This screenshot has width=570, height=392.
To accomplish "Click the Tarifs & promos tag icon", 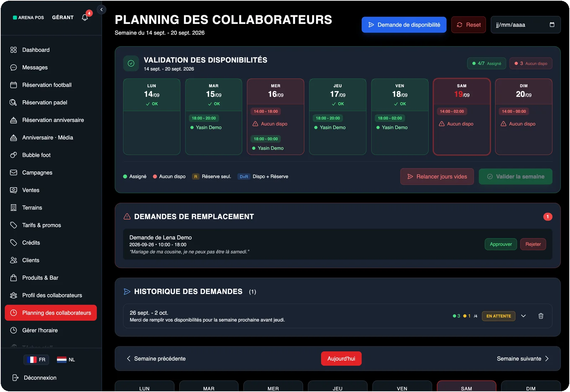I will coord(14,225).
